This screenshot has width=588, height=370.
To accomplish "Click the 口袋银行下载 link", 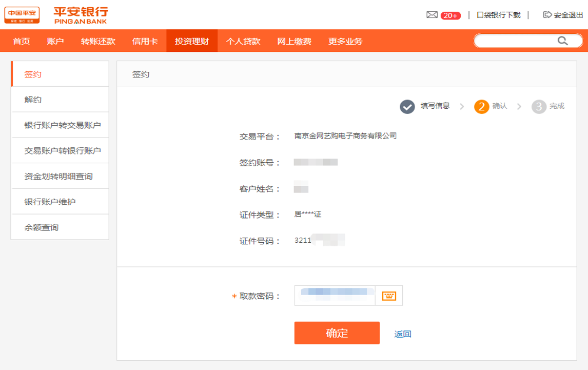I will click(498, 15).
